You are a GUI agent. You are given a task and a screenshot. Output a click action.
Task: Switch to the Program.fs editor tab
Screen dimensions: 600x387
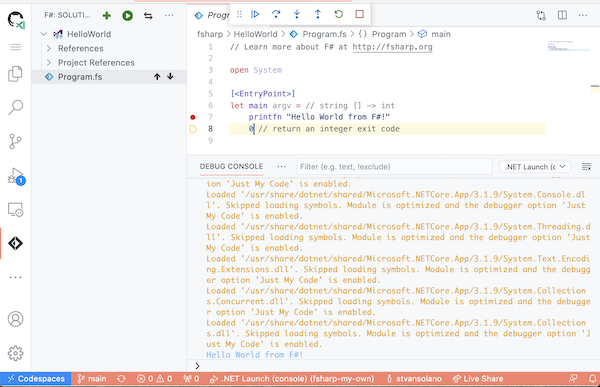[x=211, y=15]
